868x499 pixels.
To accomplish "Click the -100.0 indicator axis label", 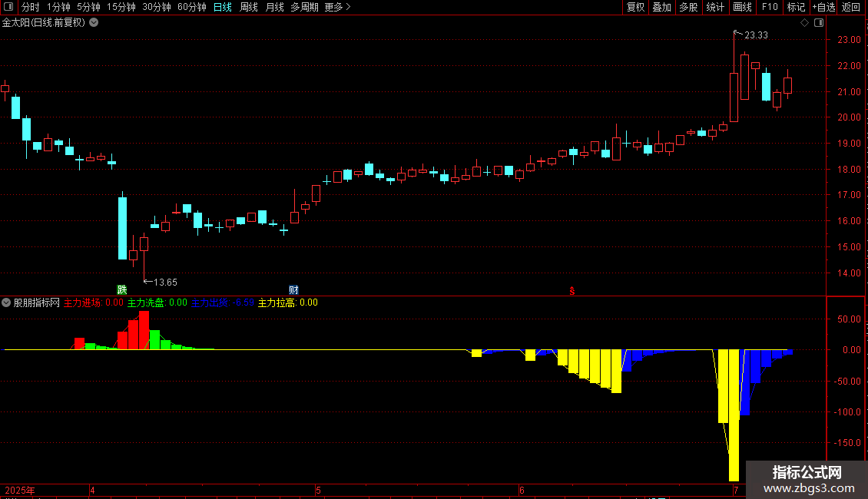I will [x=847, y=411].
